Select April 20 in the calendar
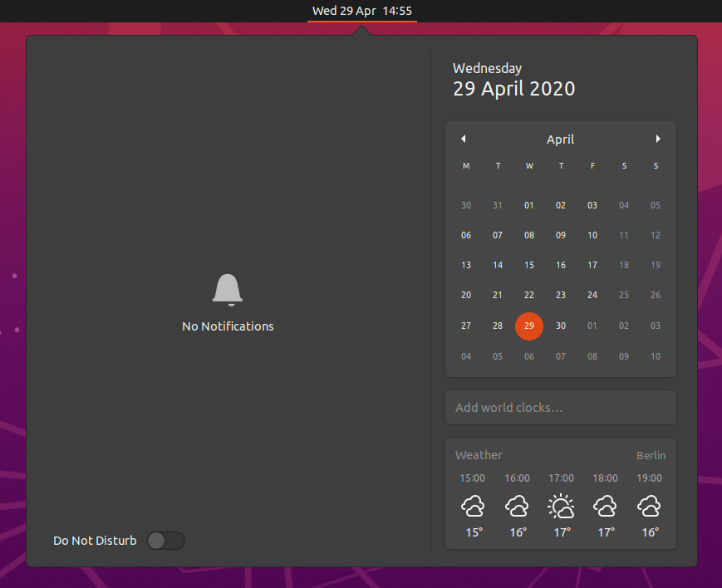 pos(466,295)
